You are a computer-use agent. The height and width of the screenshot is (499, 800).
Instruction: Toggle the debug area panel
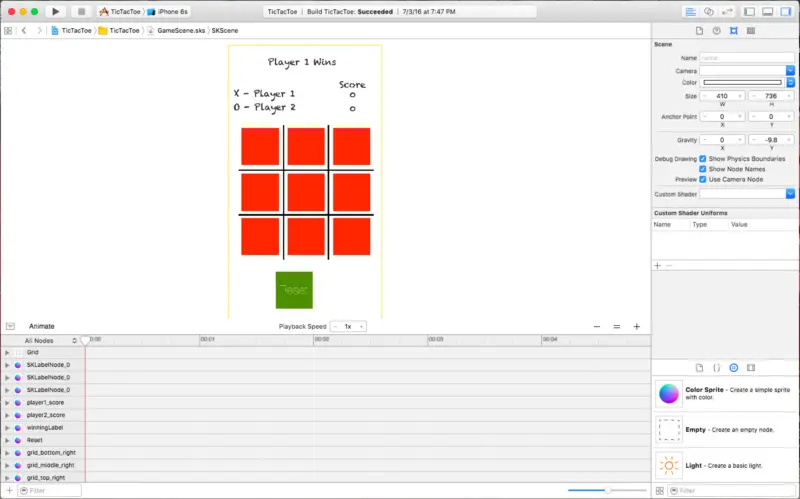(x=767, y=12)
